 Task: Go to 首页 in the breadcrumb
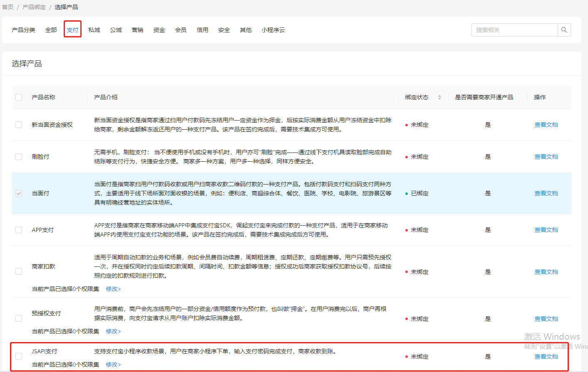coord(8,7)
